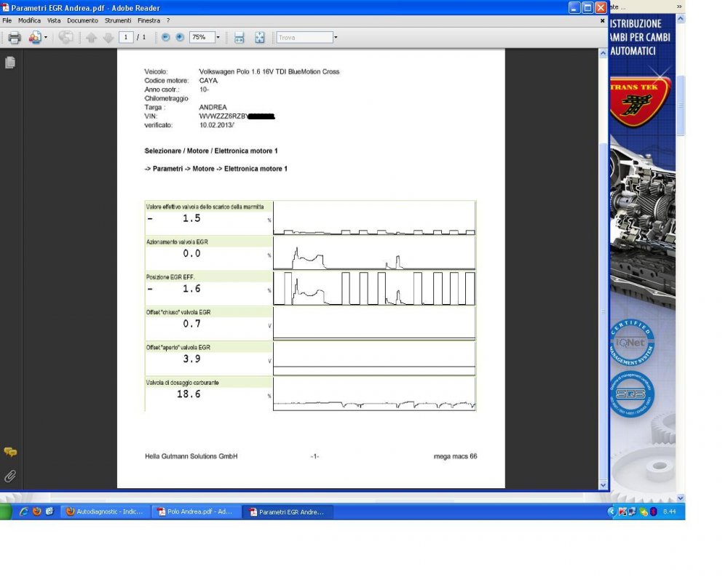Click the Print icon in the toolbar
The height and width of the screenshot is (582, 728).
click(x=13, y=37)
